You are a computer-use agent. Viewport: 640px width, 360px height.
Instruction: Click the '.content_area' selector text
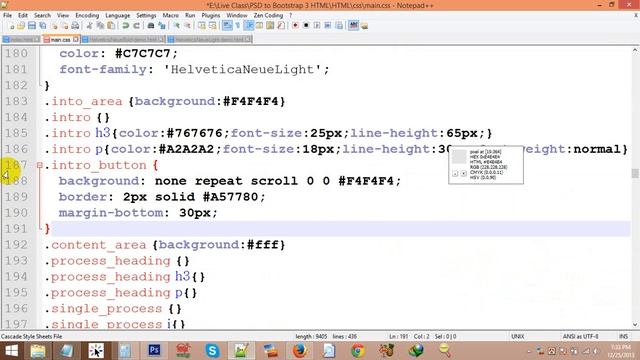coord(96,245)
